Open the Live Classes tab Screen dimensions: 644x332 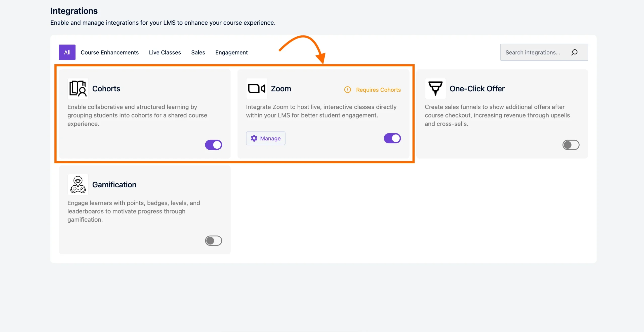click(165, 52)
